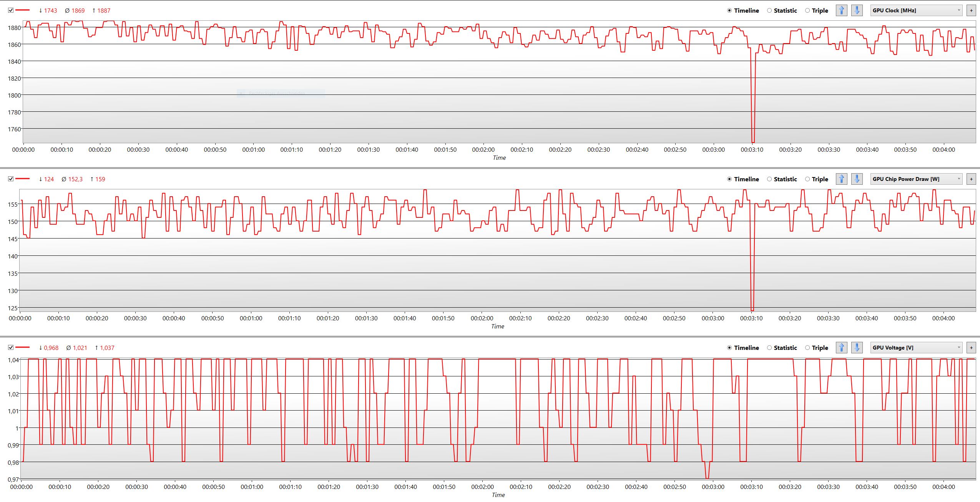Click the down arrow beside the GPU Voltage graph

(x=857, y=348)
